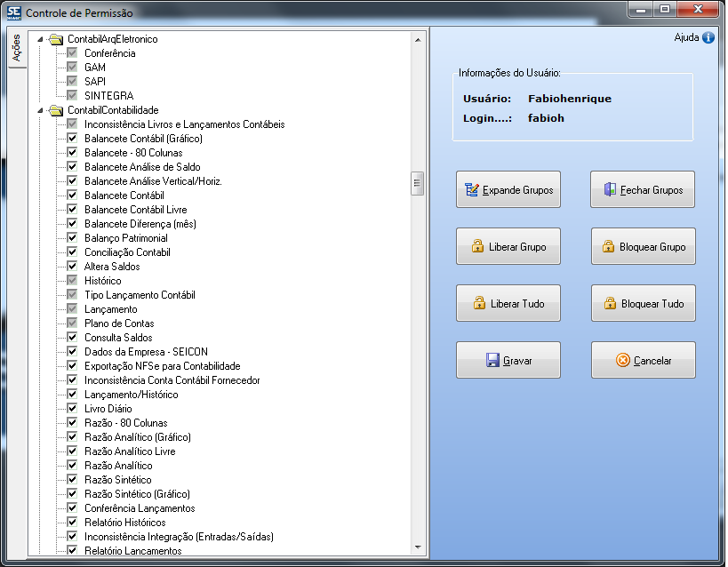Click the Liberar Tudo button
Viewport: 728px width, 567px height.
point(508,304)
